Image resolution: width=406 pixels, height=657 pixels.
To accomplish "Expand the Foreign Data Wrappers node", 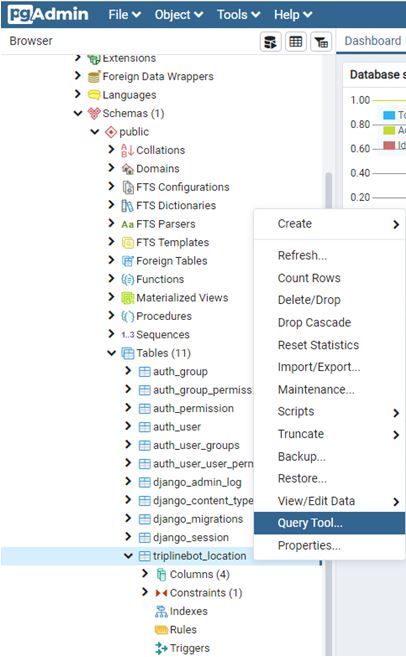I will [x=78, y=76].
